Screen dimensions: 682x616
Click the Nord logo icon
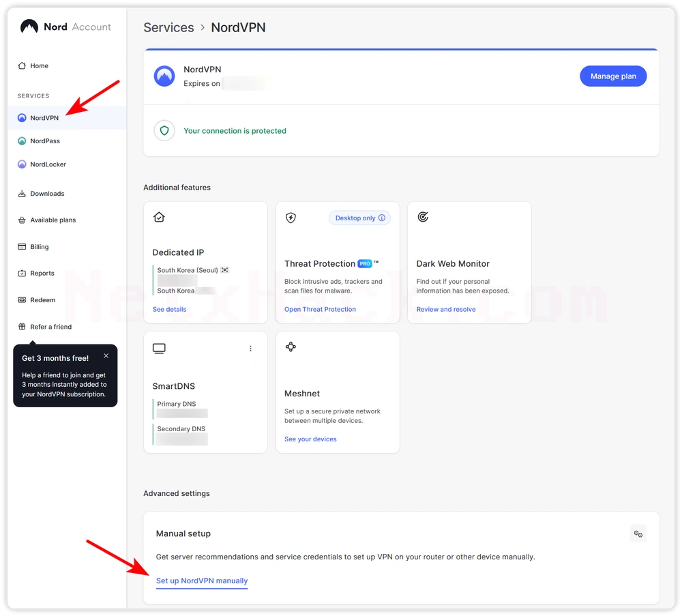(29, 27)
